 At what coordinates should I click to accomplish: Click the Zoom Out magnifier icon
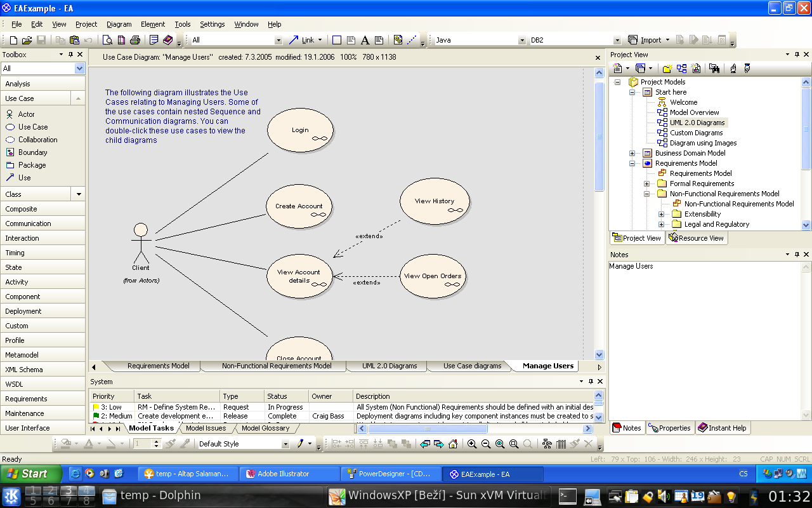(486, 444)
